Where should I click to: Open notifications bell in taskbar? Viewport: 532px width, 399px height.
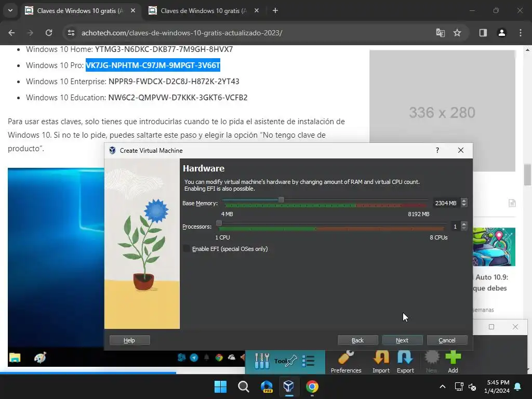[518, 387]
